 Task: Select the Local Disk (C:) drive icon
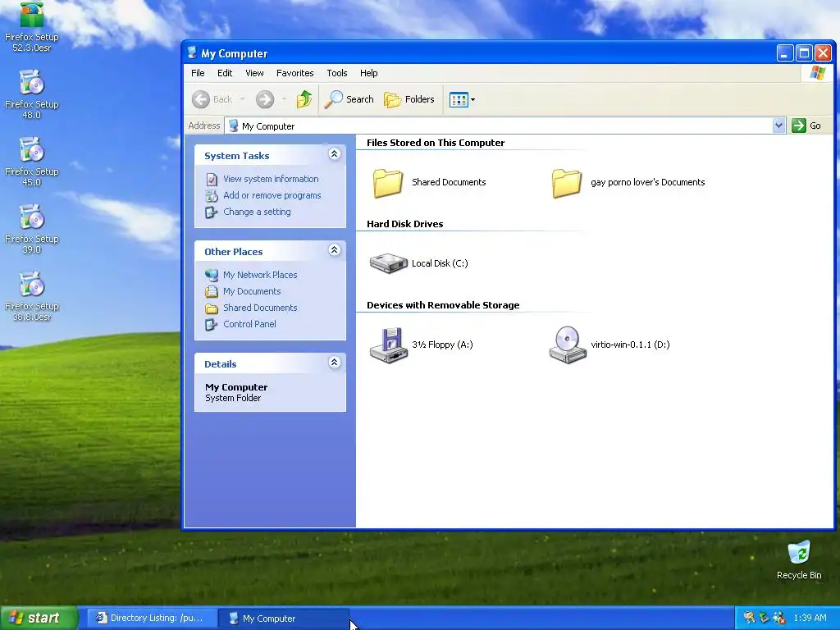(388, 263)
